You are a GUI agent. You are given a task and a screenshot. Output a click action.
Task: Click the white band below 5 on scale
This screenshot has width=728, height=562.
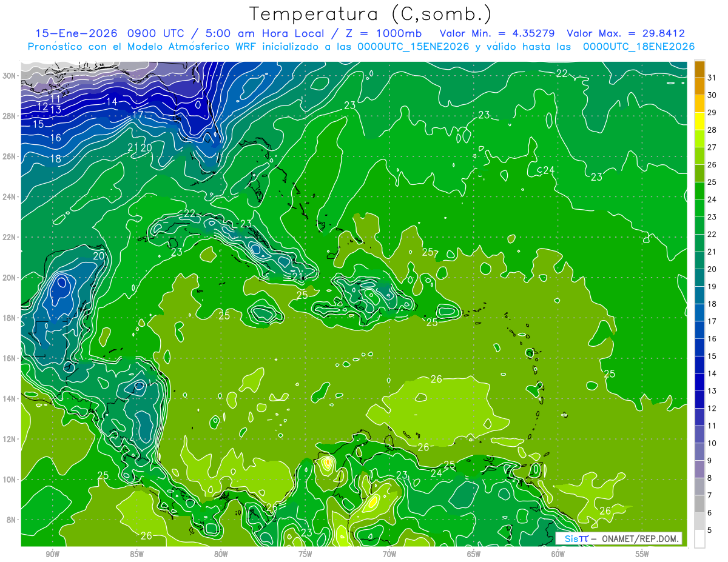click(x=699, y=539)
